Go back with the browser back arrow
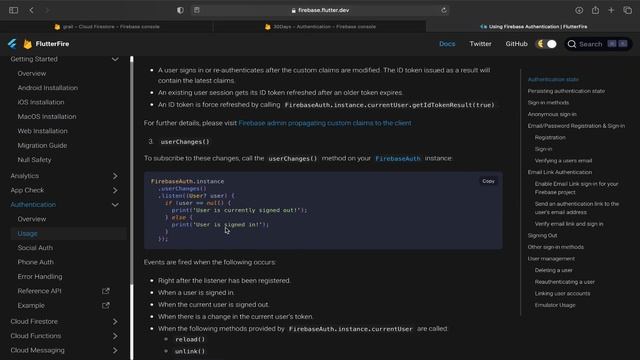This screenshot has width=640, height=360. pos(31,10)
